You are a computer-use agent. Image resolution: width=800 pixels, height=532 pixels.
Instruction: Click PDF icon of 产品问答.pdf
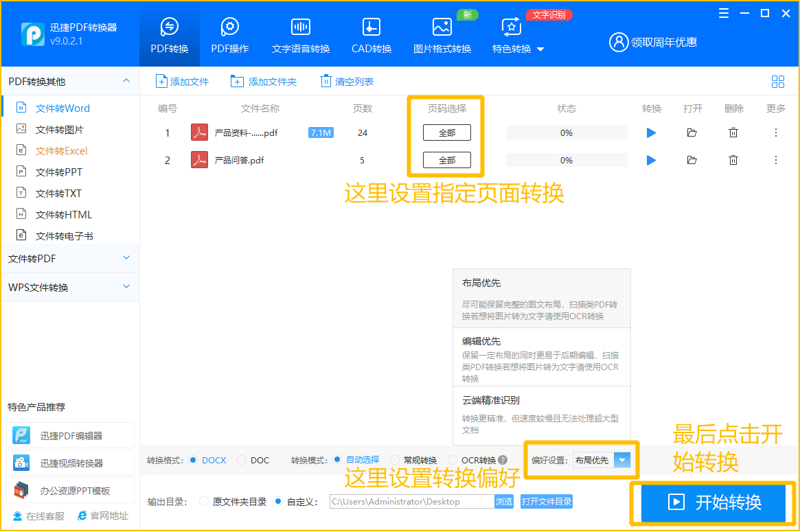tap(199, 160)
